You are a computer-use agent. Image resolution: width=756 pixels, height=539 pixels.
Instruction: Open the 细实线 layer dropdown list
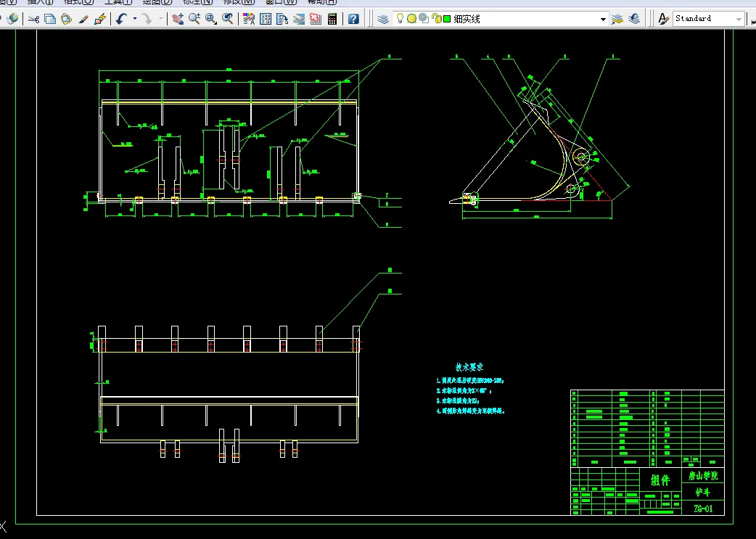click(603, 20)
